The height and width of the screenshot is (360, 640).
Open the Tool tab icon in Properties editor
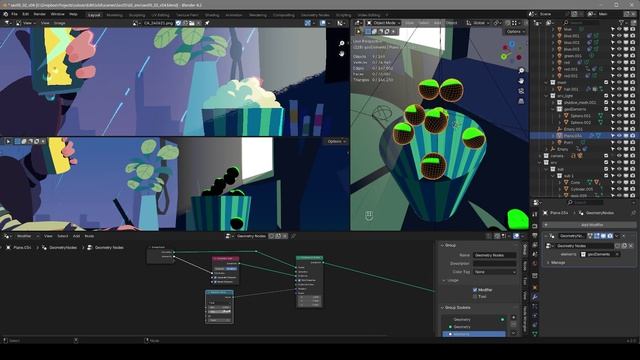(535, 214)
